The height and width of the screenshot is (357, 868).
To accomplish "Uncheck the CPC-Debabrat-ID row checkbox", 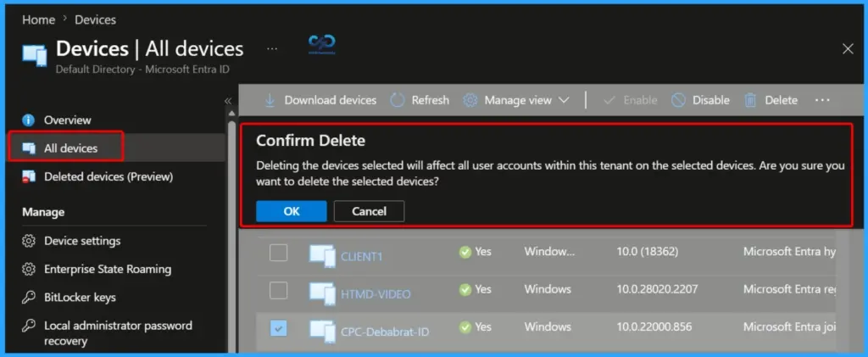I will pos(278,327).
